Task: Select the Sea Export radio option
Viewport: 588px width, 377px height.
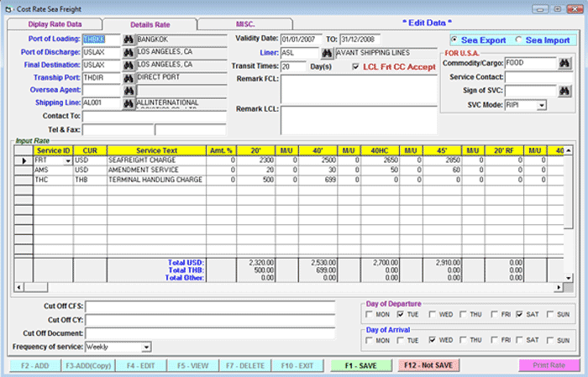Action: (x=454, y=39)
